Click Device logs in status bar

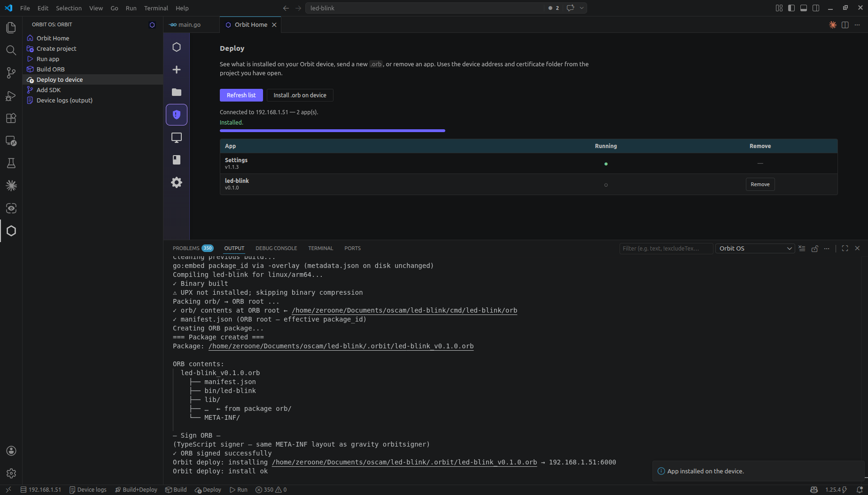point(88,490)
